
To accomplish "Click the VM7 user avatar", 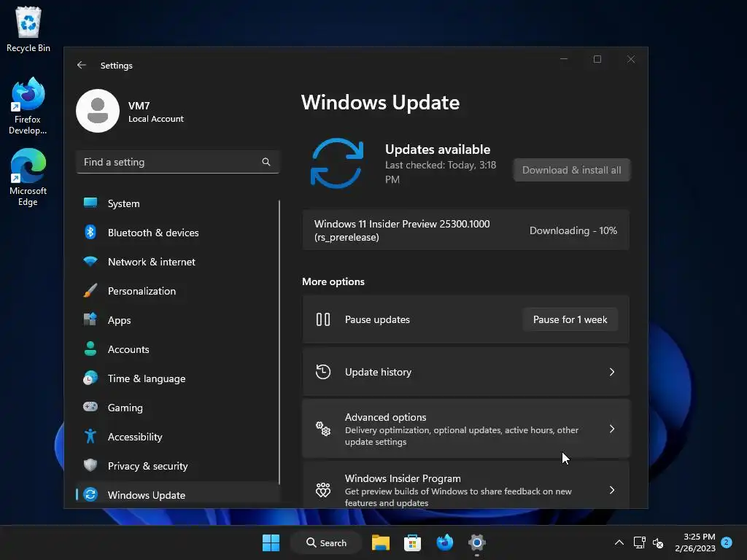I will pos(98,111).
